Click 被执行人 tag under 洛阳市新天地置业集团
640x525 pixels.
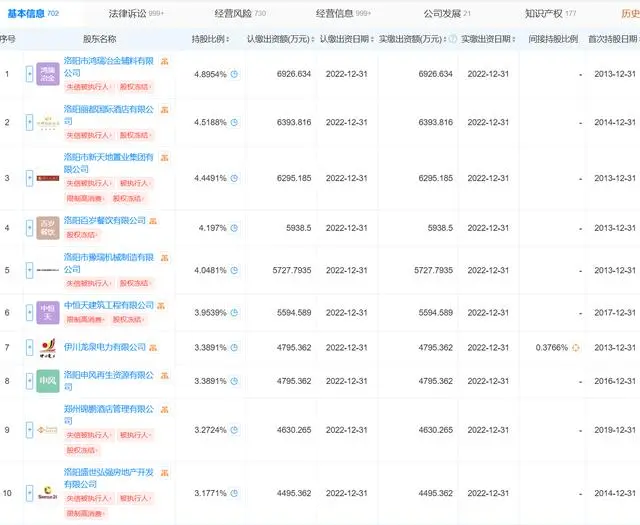tap(136, 184)
